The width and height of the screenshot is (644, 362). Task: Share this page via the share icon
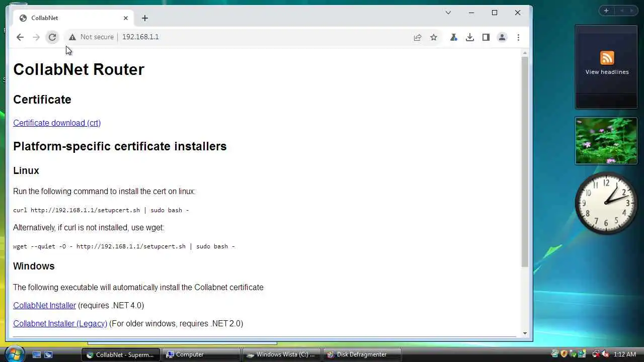point(418,37)
